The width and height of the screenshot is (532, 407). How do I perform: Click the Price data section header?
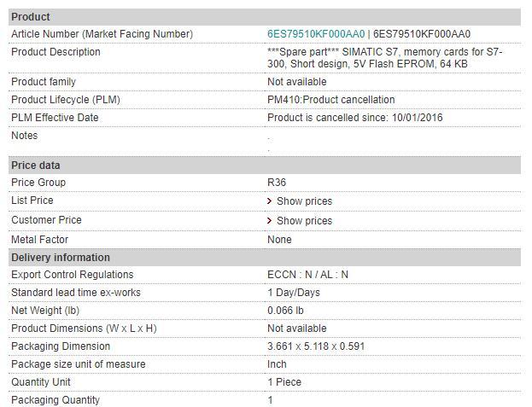tap(36, 166)
